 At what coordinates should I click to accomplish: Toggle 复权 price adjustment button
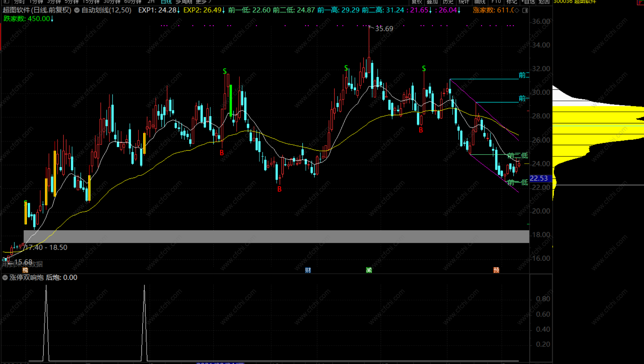[x=417, y=2]
